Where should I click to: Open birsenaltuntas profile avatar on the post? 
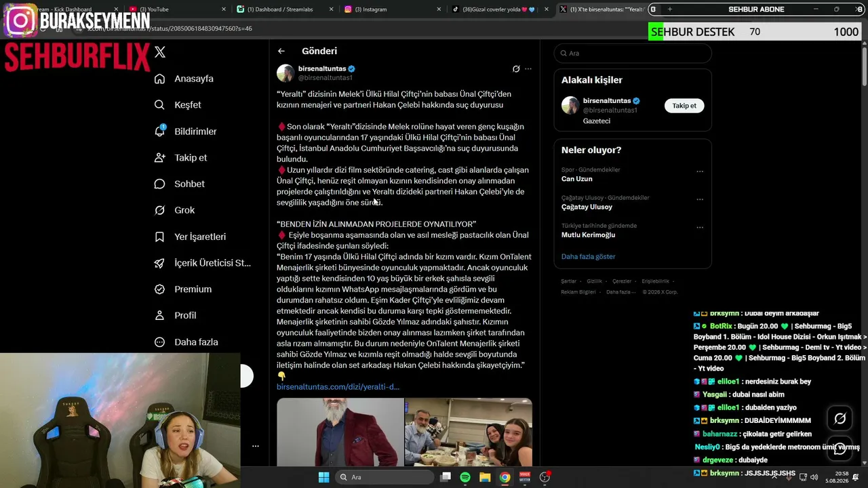point(285,73)
